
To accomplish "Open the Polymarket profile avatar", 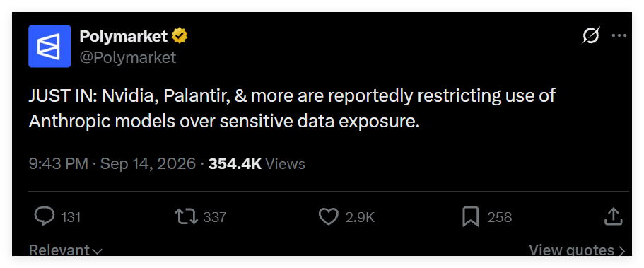I will click(x=49, y=47).
